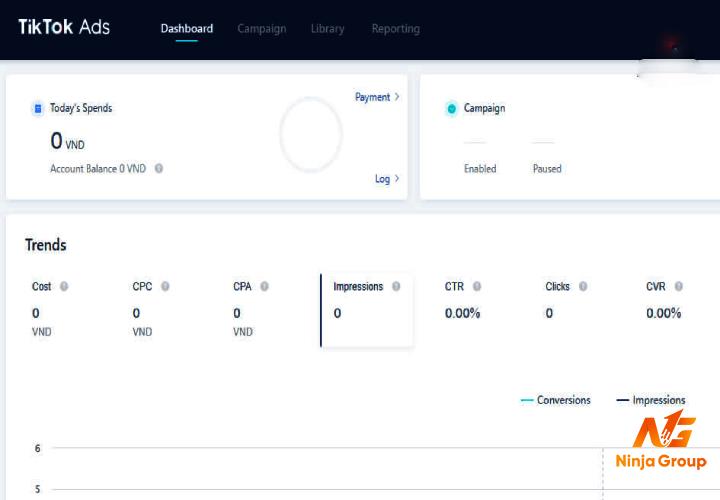Show the CVR info tooltip icon
720x500 pixels.
pyautogui.click(x=679, y=286)
